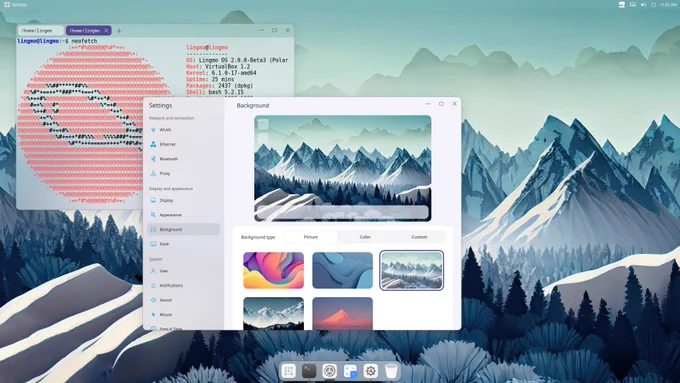Maximize the Settings window

[x=441, y=104]
